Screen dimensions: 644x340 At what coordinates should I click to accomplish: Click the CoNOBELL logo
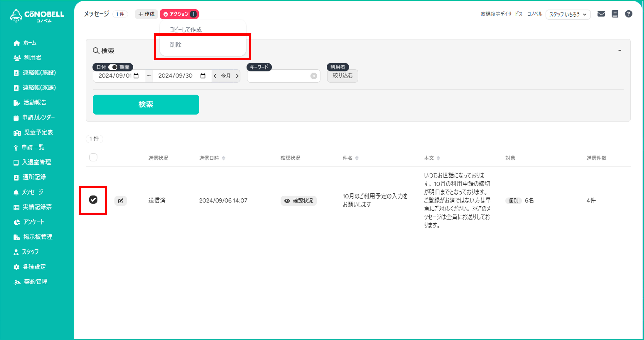tap(37, 16)
